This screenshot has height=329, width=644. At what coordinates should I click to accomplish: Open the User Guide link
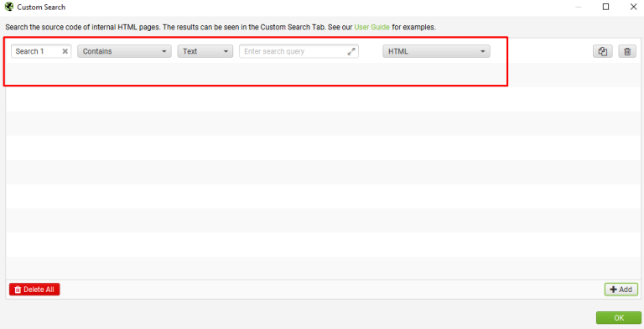click(x=371, y=27)
